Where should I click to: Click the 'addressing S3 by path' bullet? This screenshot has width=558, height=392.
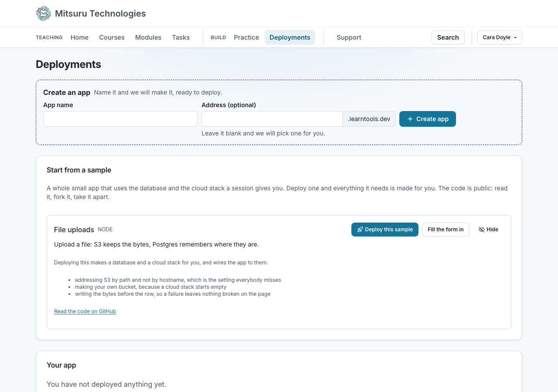pos(178,280)
